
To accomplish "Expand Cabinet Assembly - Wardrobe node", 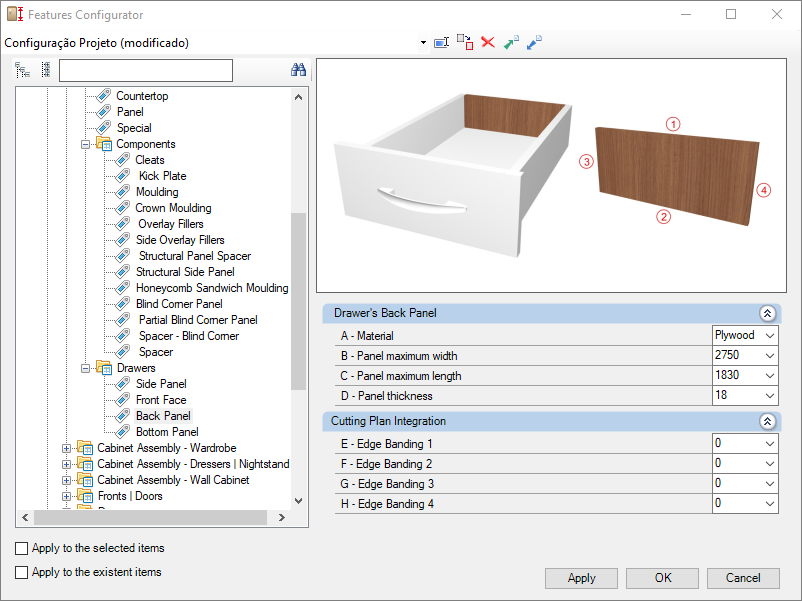I will pyautogui.click(x=67, y=448).
